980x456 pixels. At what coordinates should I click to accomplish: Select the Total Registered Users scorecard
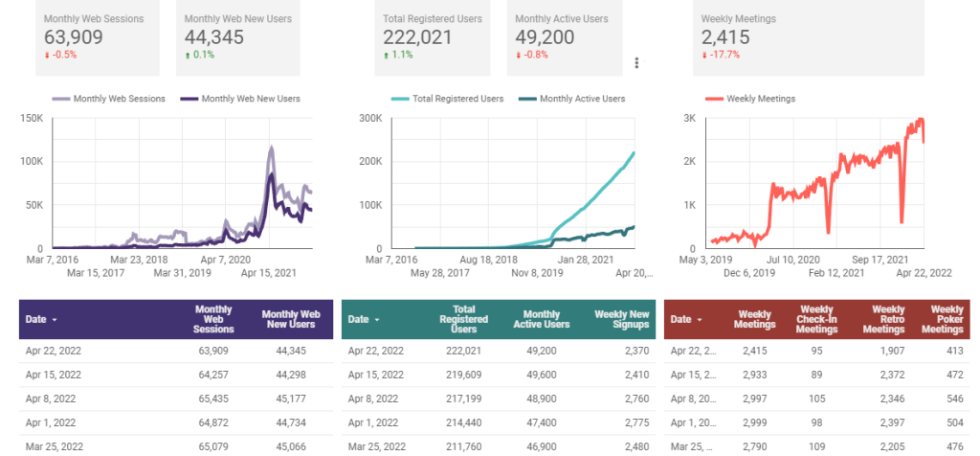[433, 37]
